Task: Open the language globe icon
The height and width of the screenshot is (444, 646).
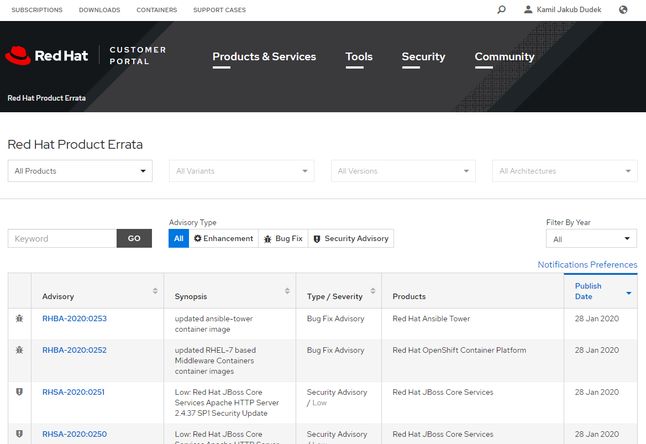Action: click(623, 9)
